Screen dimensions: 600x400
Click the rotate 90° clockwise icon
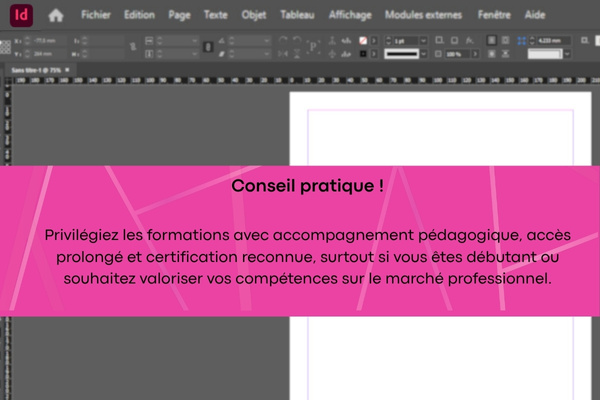pyautogui.click(x=283, y=40)
